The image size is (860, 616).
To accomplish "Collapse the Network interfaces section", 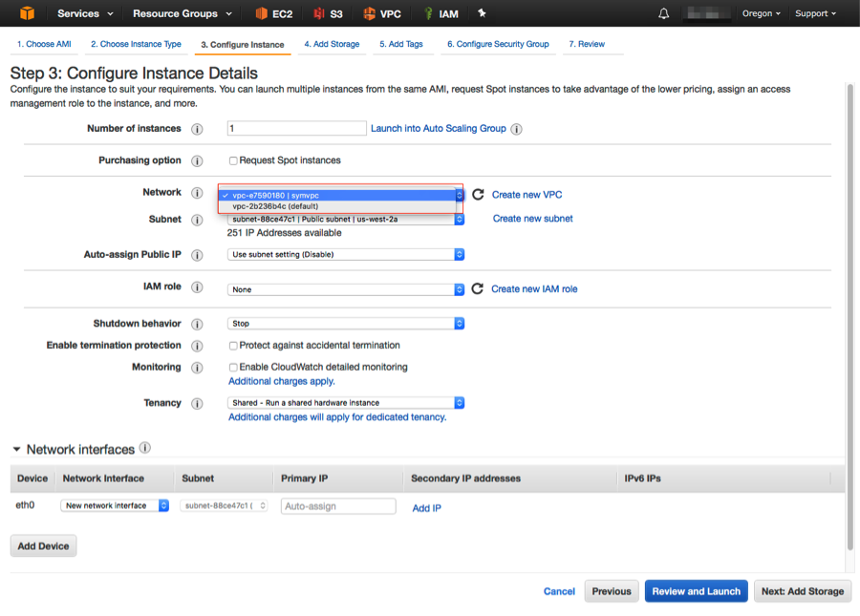I will 16,450.
